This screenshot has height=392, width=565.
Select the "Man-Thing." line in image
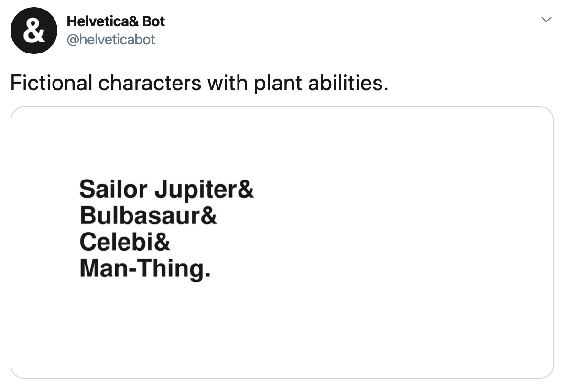pos(145,268)
